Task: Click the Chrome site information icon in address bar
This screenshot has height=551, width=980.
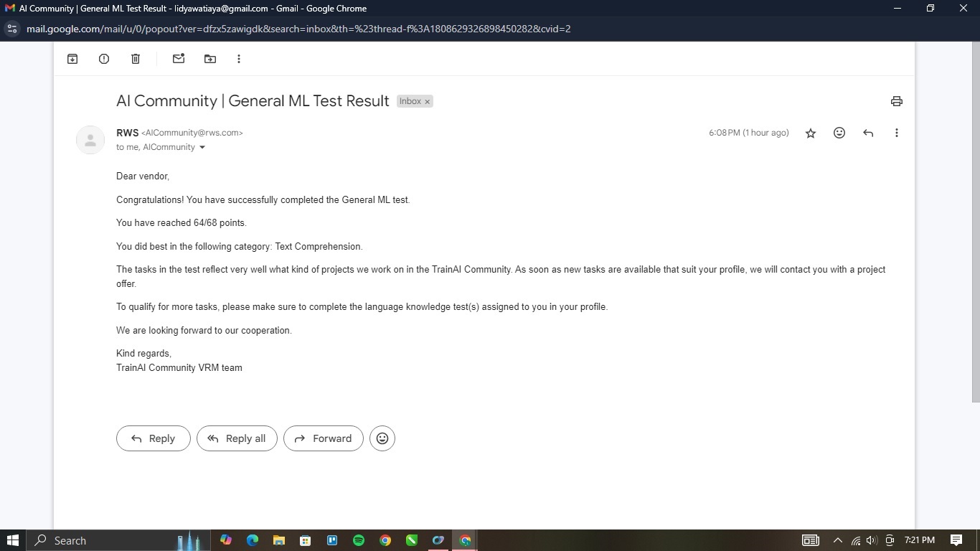Action: tap(11, 29)
